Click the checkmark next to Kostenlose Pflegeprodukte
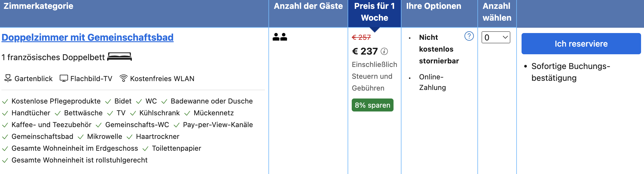The height and width of the screenshot is (174, 644). (x=5, y=101)
